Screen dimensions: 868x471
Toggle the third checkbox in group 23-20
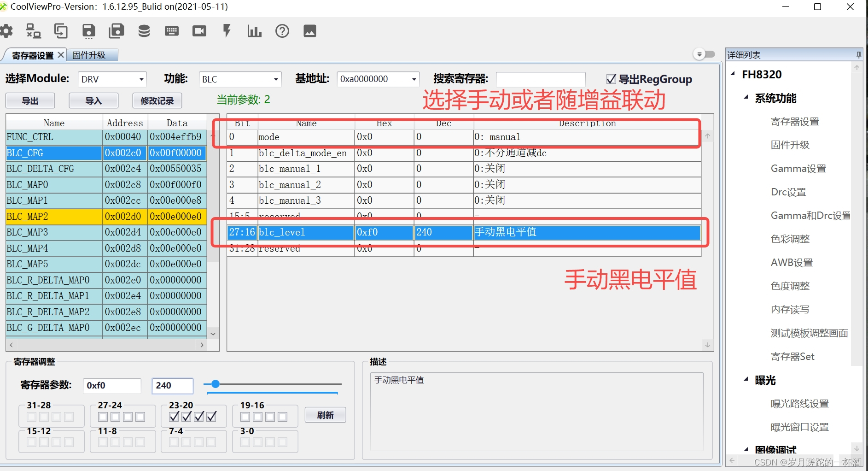click(x=199, y=417)
